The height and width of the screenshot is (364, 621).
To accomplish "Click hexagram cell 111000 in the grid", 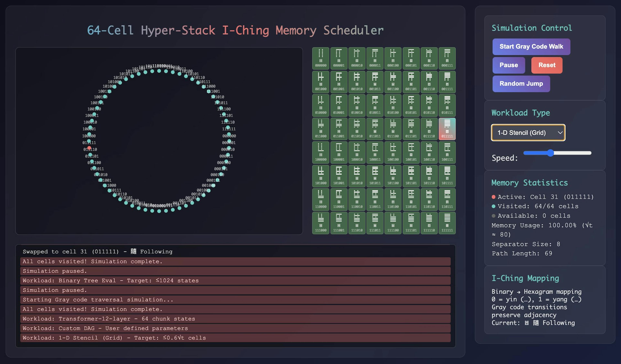I will pyautogui.click(x=321, y=223).
